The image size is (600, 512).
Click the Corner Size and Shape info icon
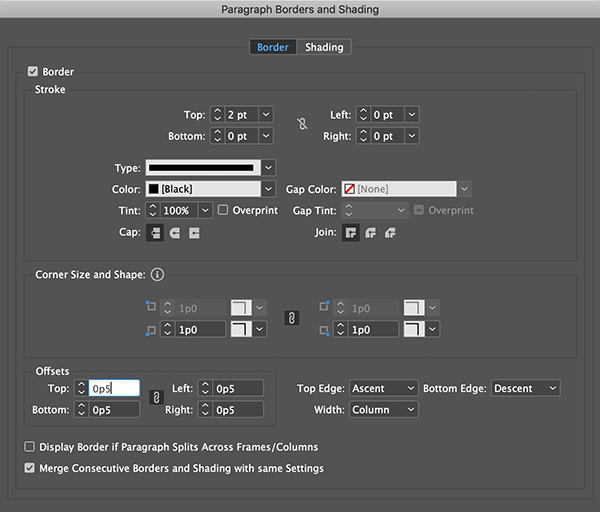pyautogui.click(x=157, y=275)
